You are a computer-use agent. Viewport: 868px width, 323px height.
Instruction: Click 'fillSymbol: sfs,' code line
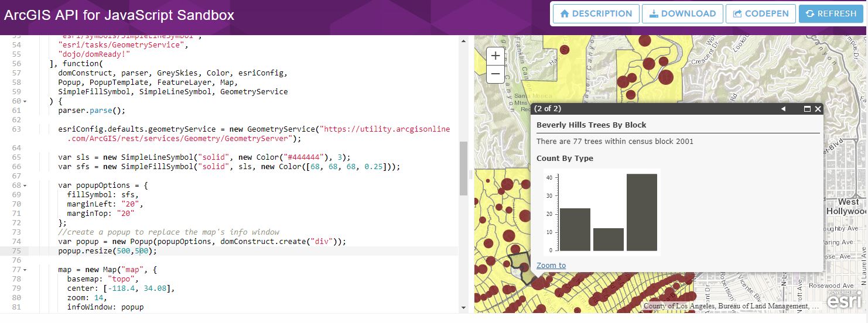(103, 195)
